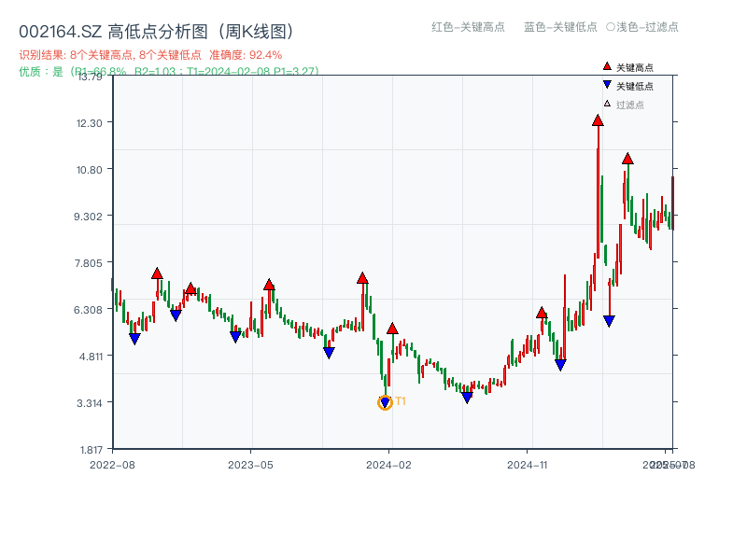Viewport: 747px width, 560px height.
Task: Click the 浅色-过滤点 header legend text
Action: (642, 27)
